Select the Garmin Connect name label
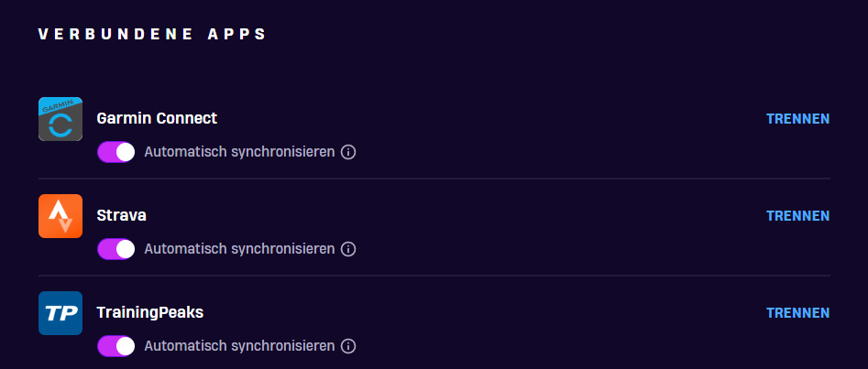The height and width of the screenshot is (369, 868). 157,118
